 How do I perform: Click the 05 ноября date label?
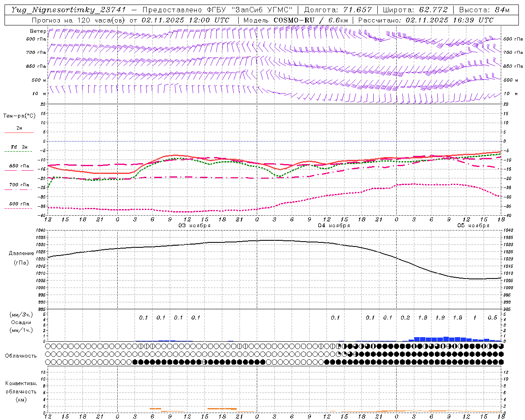[x=473, y=226]
